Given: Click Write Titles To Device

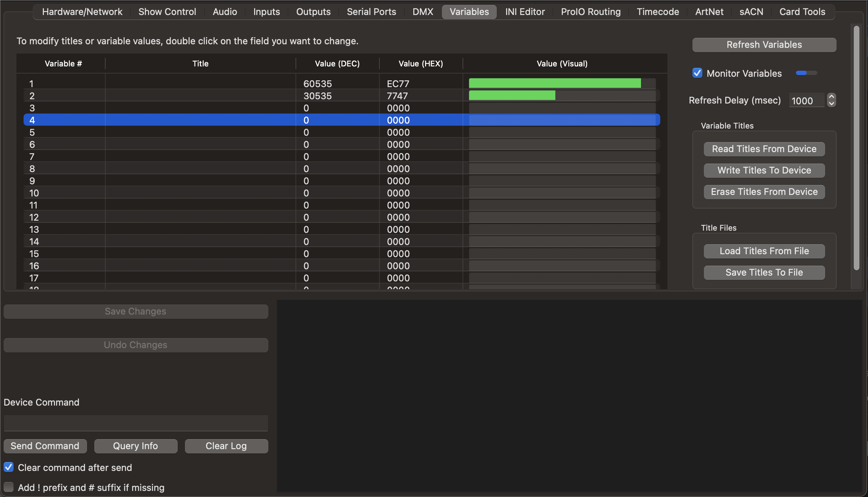Looking at the screenshot, I should [x=764, y=170].
